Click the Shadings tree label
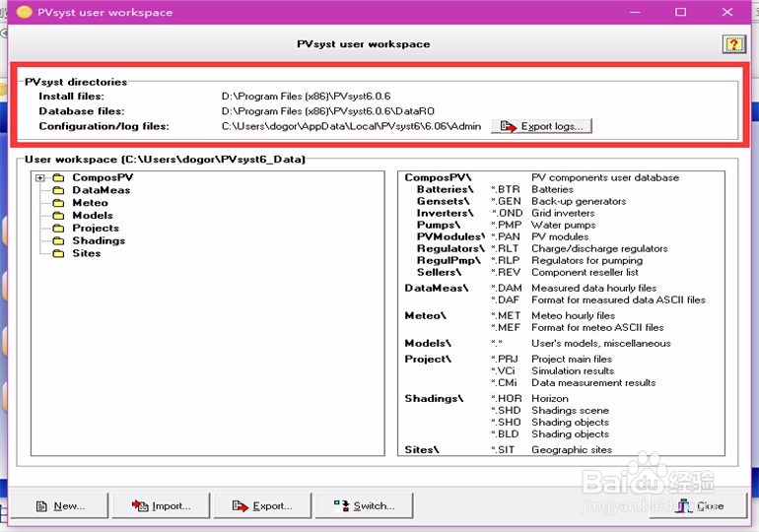The width and height of the screenshot is (759, 532). [x=99, y=240]
